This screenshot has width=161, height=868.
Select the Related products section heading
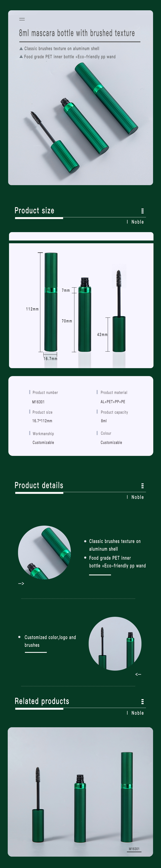[42, 701]
